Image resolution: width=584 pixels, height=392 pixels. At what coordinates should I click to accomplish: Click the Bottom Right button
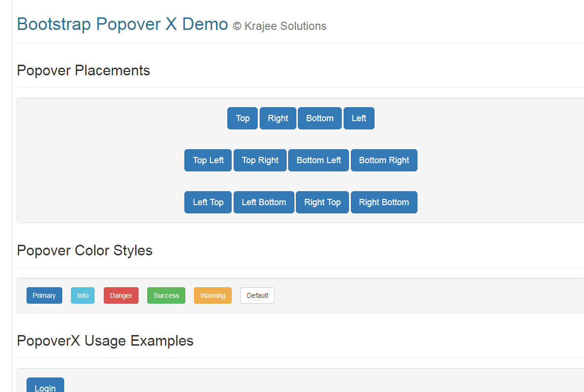[x=384, y=160]
